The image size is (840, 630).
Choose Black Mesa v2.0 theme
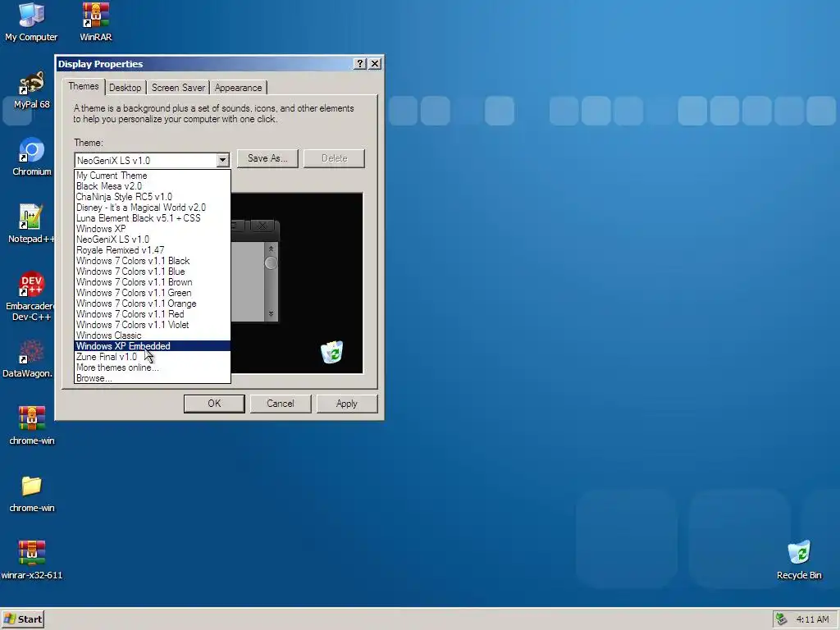pos(152,186)
